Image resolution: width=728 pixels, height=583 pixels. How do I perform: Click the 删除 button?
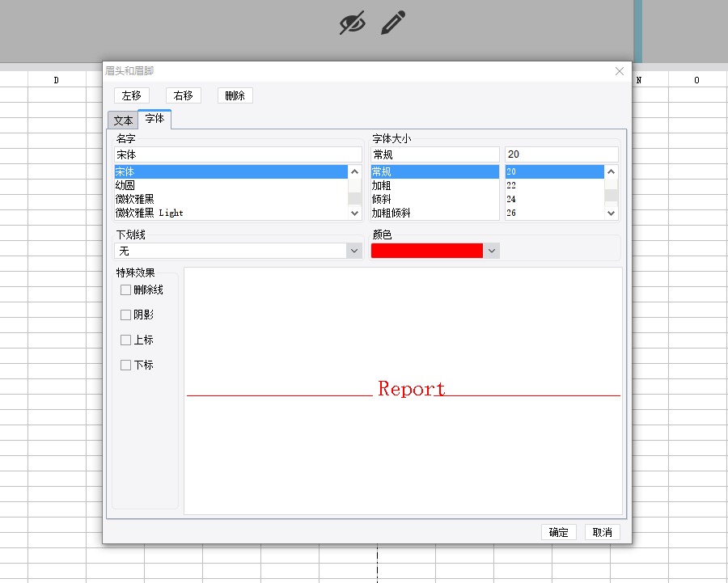pos(235,95)
